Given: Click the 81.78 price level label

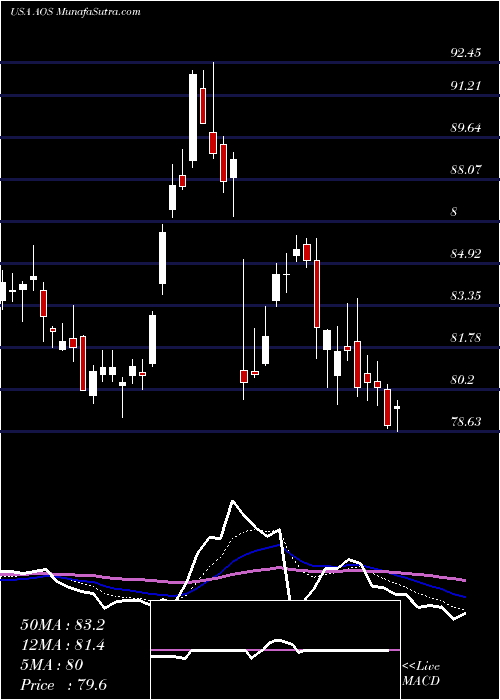Looking at the screenshot, I should (x=466, y=338).
